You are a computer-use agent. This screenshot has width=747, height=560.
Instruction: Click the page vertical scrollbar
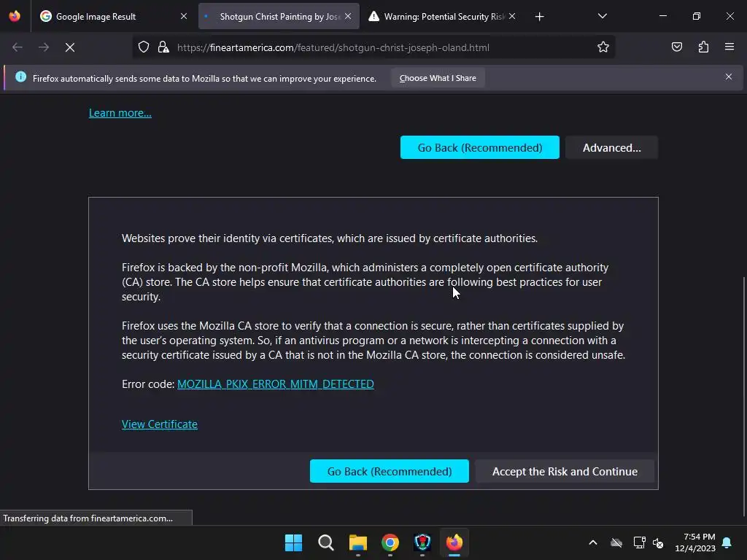(x=744, y=396)
